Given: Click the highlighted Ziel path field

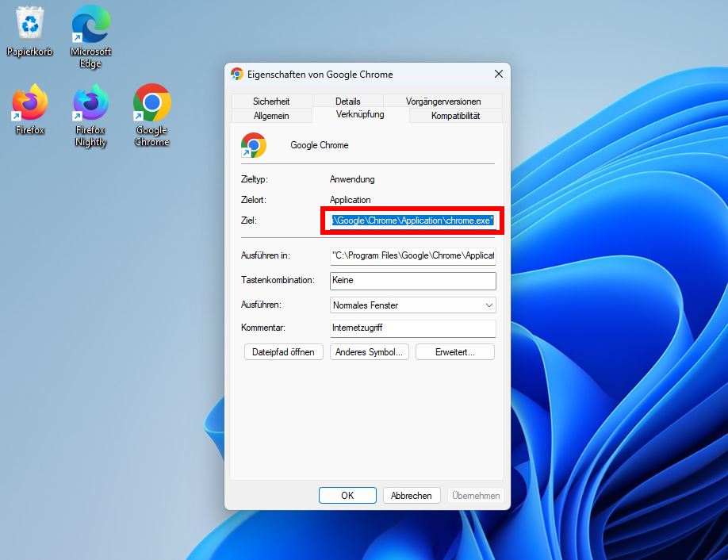Looking at the screenshot, I should 412,221.
